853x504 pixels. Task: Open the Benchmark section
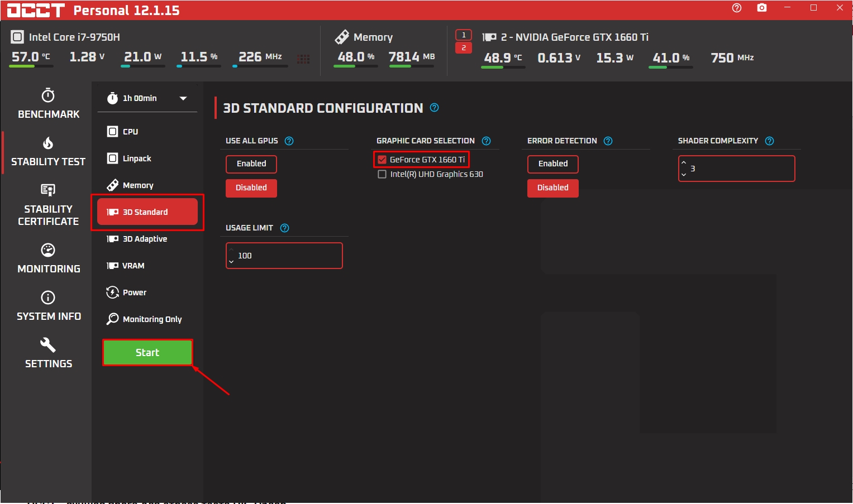(48, 104)
